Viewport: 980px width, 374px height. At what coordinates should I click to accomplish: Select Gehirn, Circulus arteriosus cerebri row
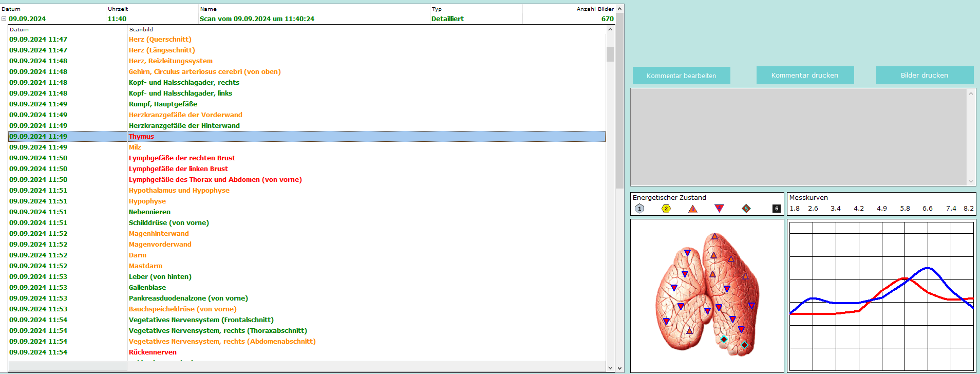[x=307, y=71]
